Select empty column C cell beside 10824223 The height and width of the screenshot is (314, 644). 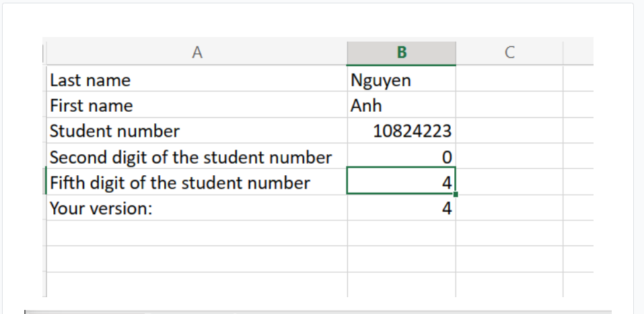coord(509,130)
